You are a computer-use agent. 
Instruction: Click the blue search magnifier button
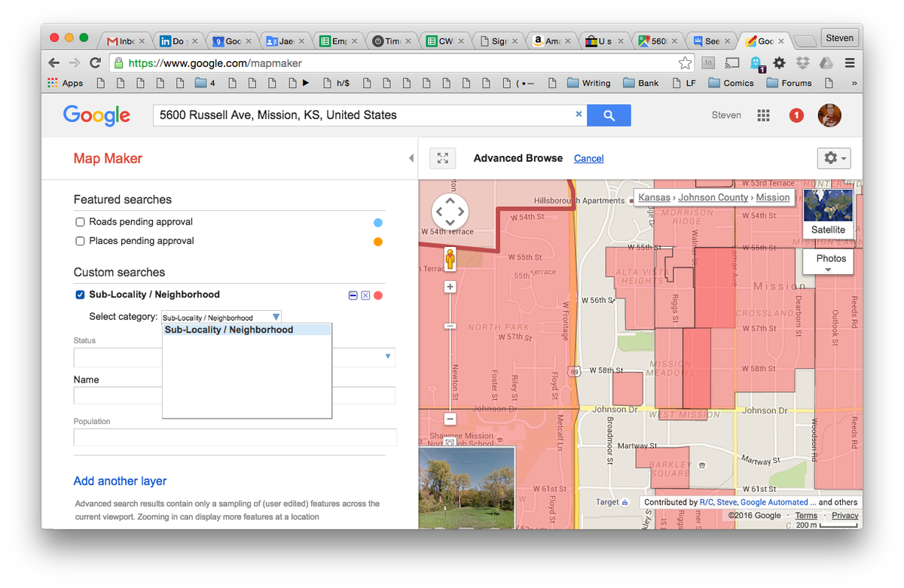pos(609,115)
